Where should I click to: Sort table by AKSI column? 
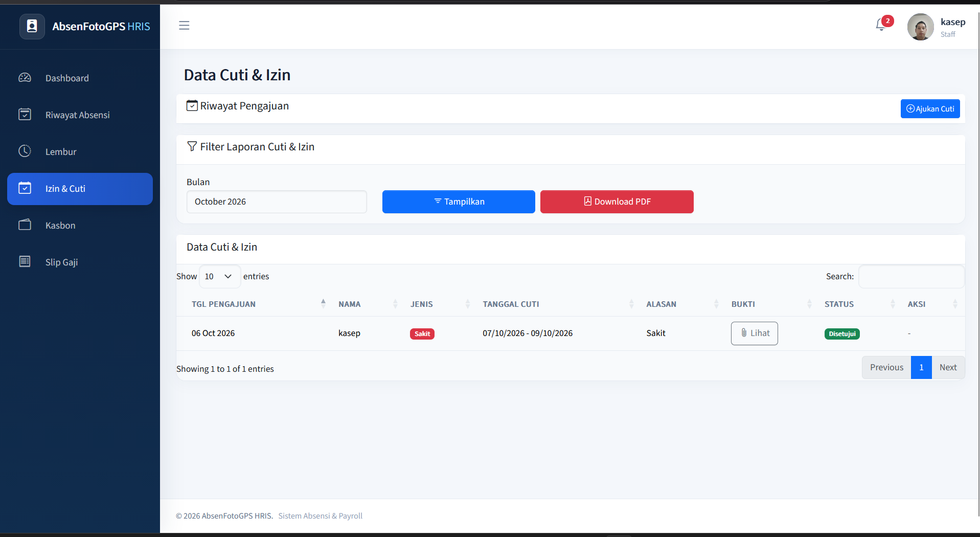(934, 304)
